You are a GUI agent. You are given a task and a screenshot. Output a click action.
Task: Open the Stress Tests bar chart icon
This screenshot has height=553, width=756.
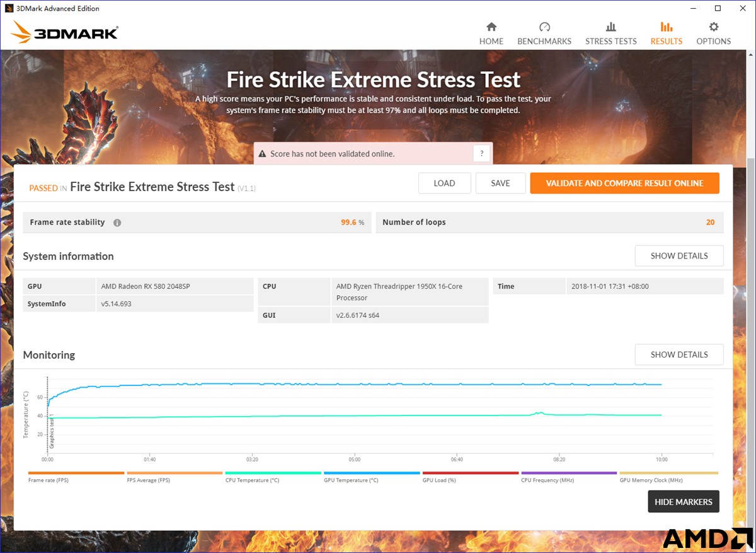pos(611,26)
